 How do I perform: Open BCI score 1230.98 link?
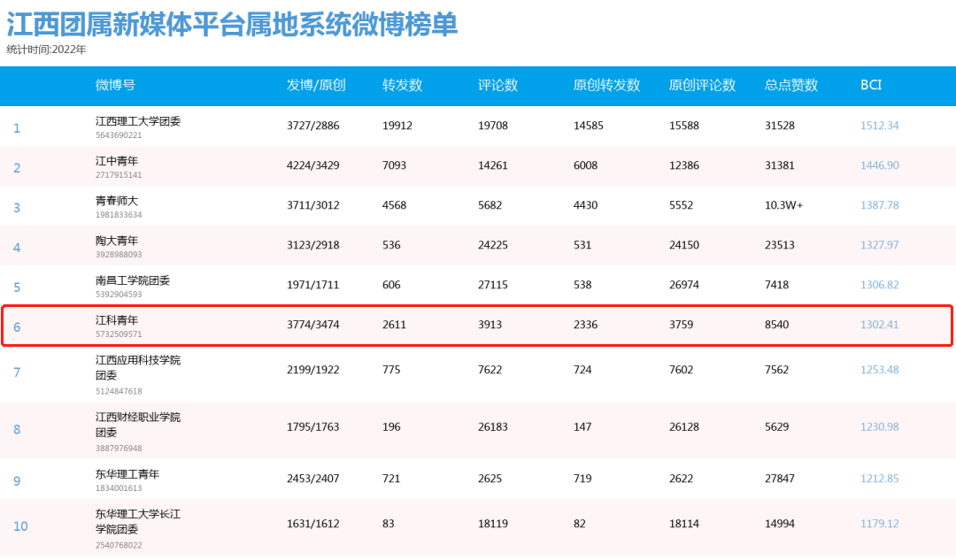[x=879, y=427]
